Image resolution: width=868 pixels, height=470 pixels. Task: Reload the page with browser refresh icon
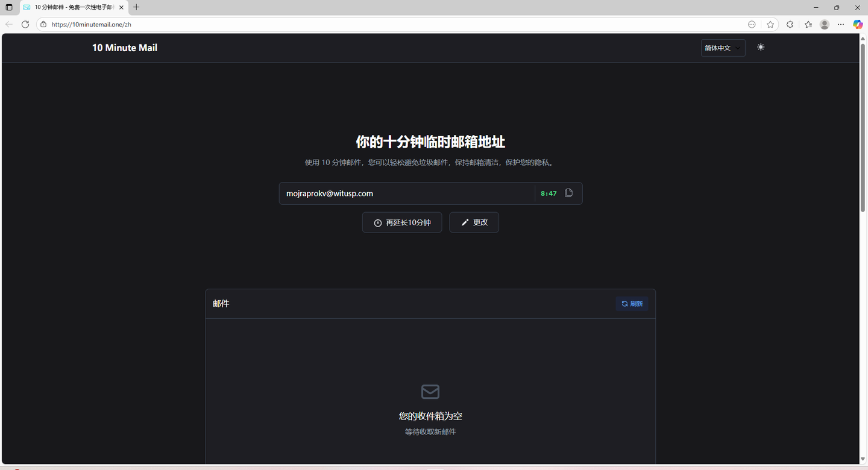pos(25,24)
